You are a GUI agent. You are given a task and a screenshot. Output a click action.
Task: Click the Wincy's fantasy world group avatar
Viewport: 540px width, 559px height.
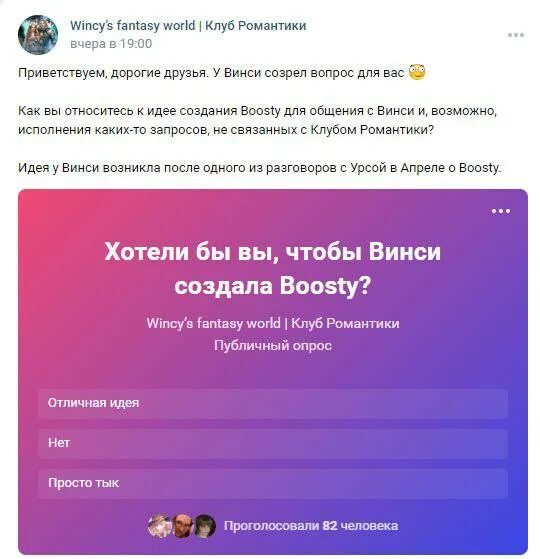pyautogui.click(x=38, y=35)
